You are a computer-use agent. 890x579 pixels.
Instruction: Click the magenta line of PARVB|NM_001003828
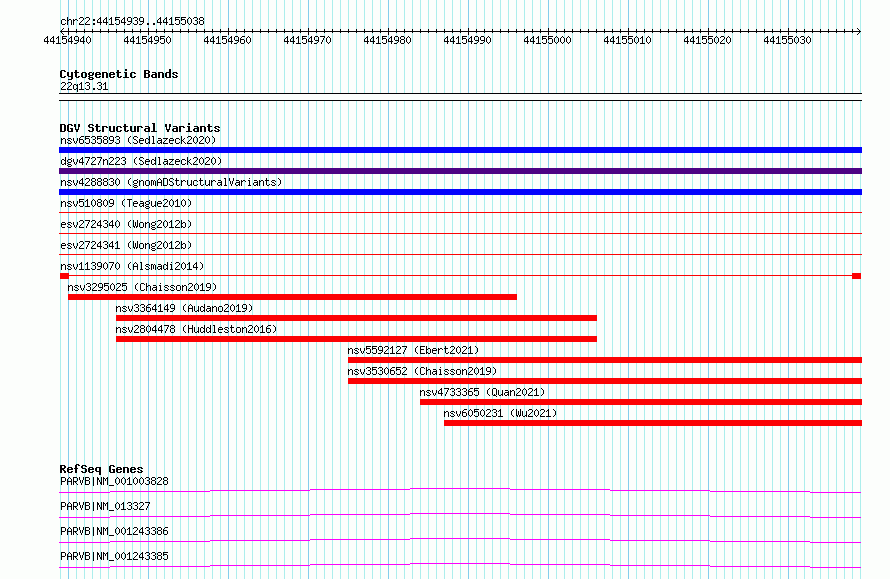pos(460,490)
